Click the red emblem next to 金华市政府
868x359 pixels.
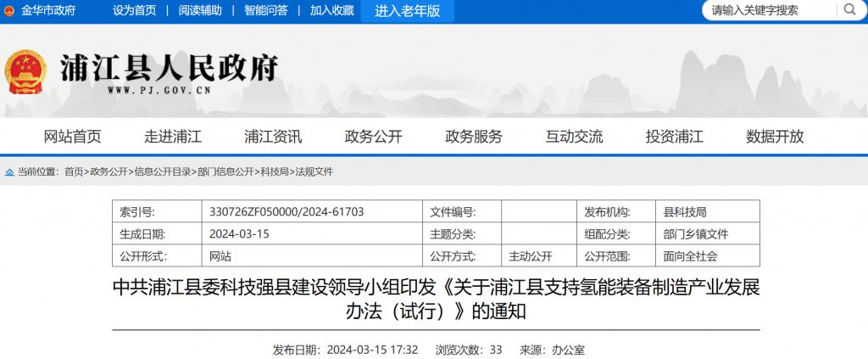(x=9, y=10)
